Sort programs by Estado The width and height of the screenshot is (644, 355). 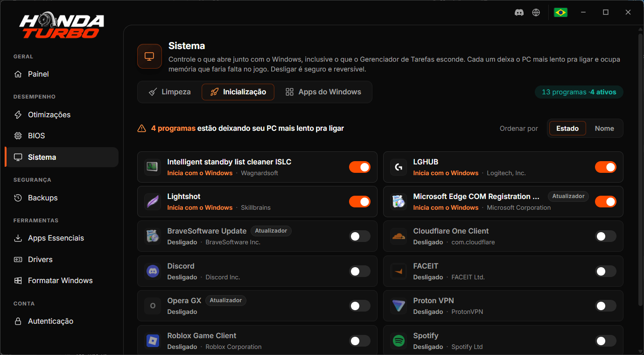point(567,128)
